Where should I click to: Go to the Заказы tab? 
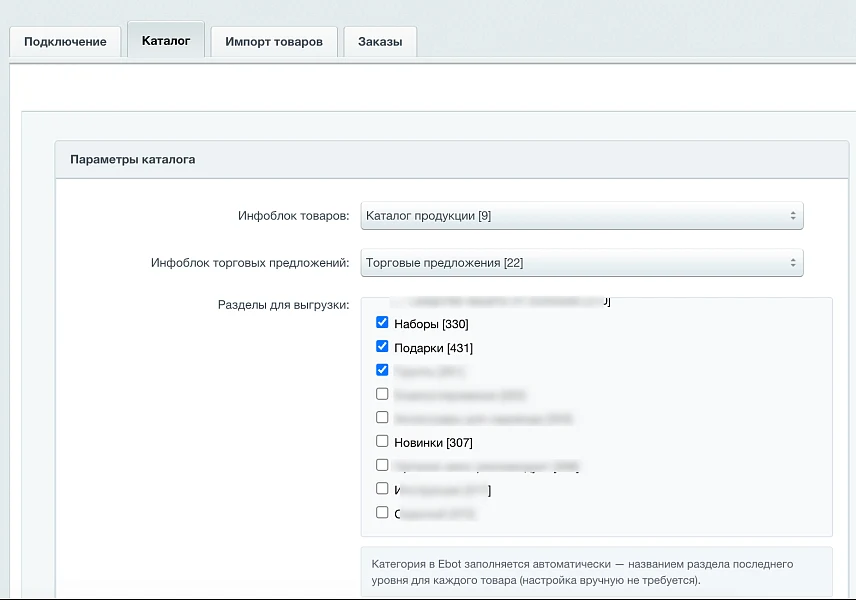pos(380,41)
